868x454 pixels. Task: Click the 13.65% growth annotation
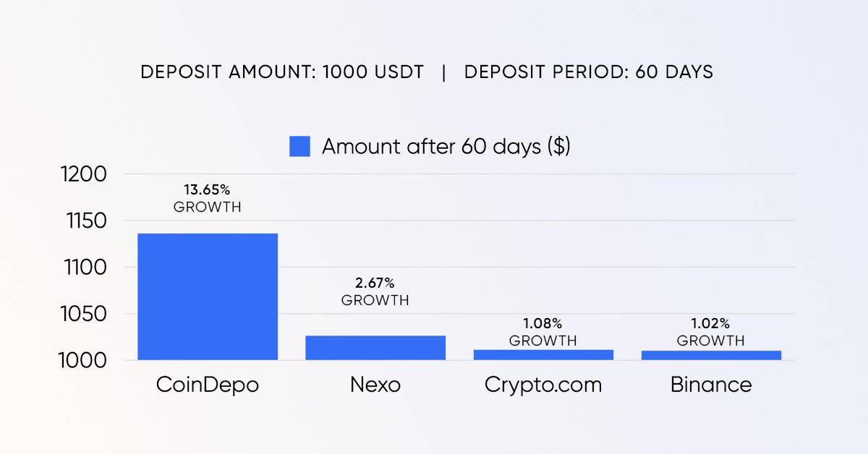coord(208,198)
